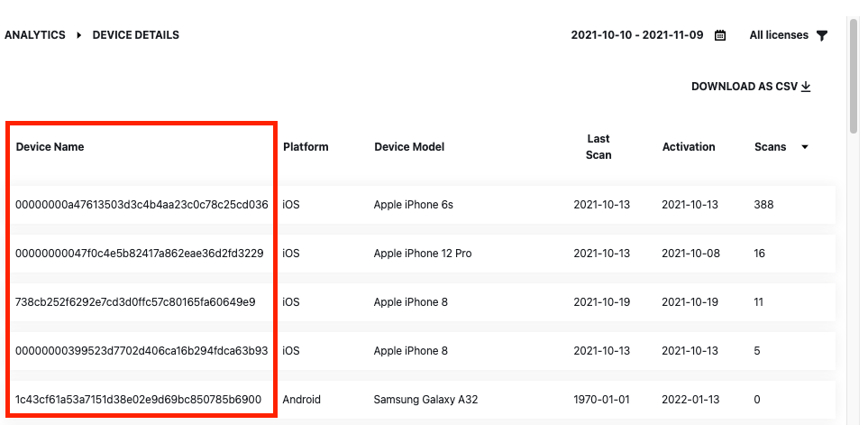This screenshot has height=425, width=868.
Task: Click Device Details breadcrumb label
Action: pyautogui.click(x=135, y=35)
